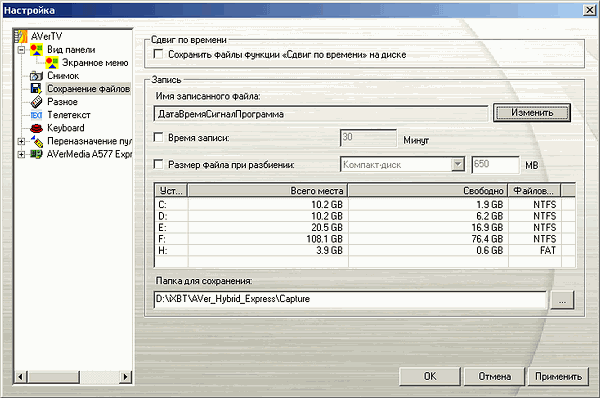Select drive C: row
The image size is (600, 398).
coord(365,205)
